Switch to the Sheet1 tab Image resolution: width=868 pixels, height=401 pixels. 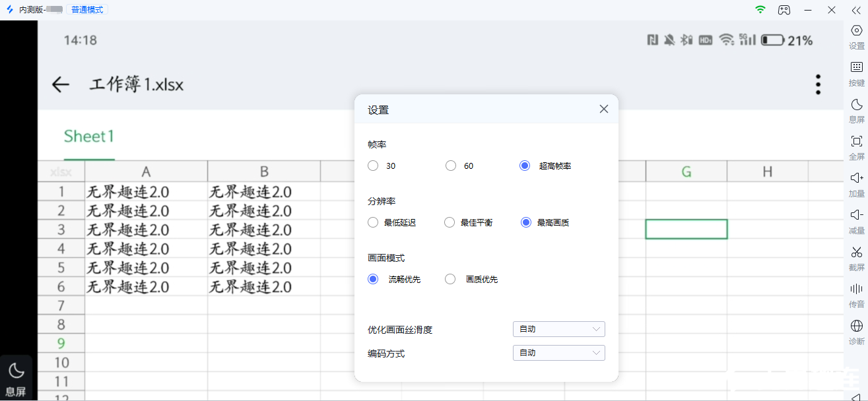tap(89, 137)
